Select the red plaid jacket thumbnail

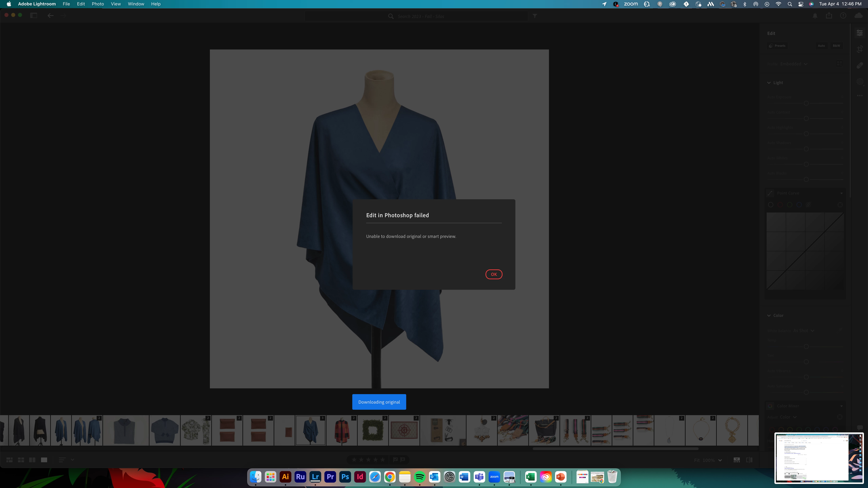click(342, 430)
